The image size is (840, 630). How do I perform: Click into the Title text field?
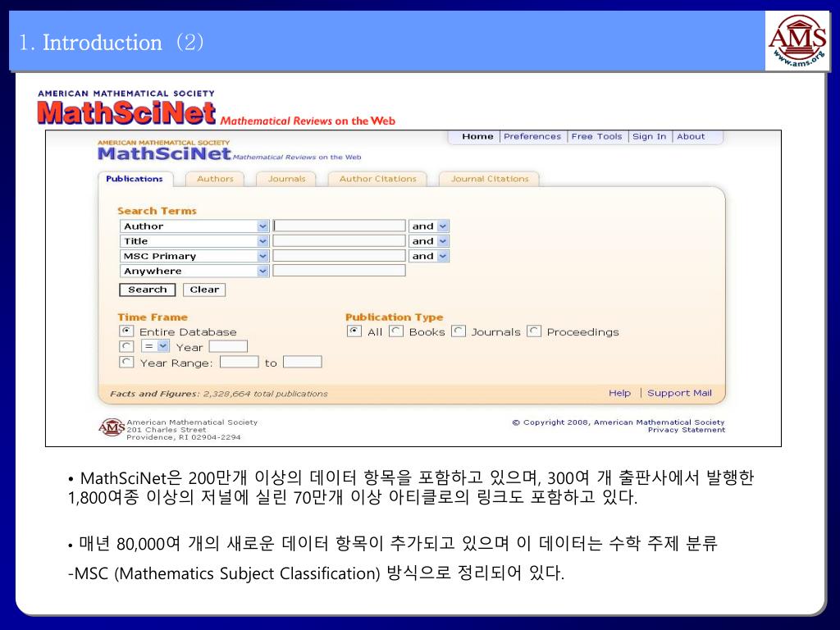339,241
